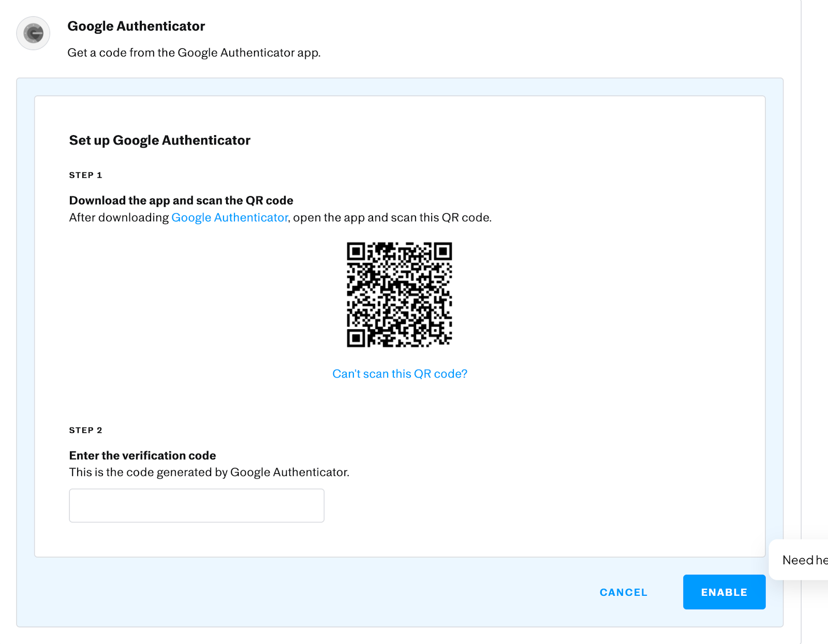
Task: Click the "STEP 2" label
Action: click(x=85, y=430)
